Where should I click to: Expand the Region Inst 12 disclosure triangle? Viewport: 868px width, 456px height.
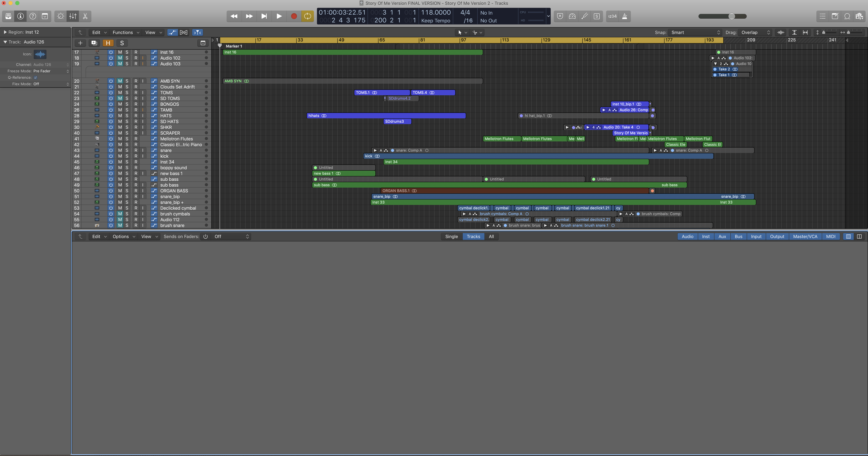click(5, 32)
